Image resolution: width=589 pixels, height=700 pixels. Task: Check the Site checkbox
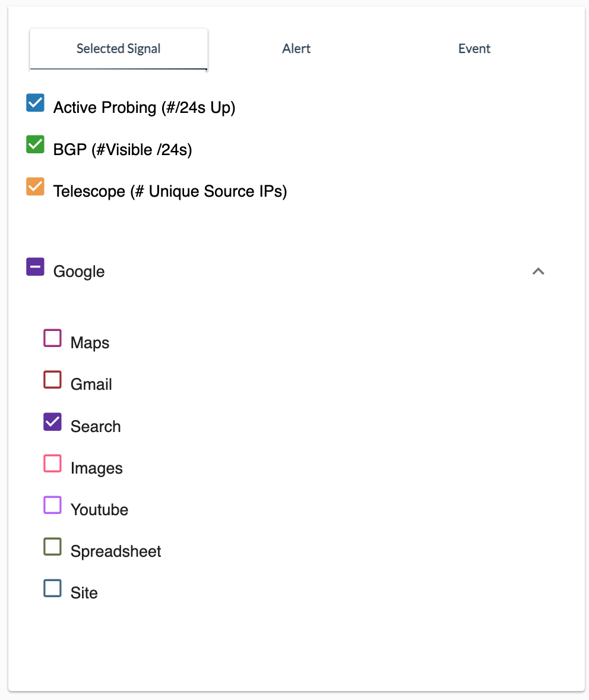(x=52, y=588)
